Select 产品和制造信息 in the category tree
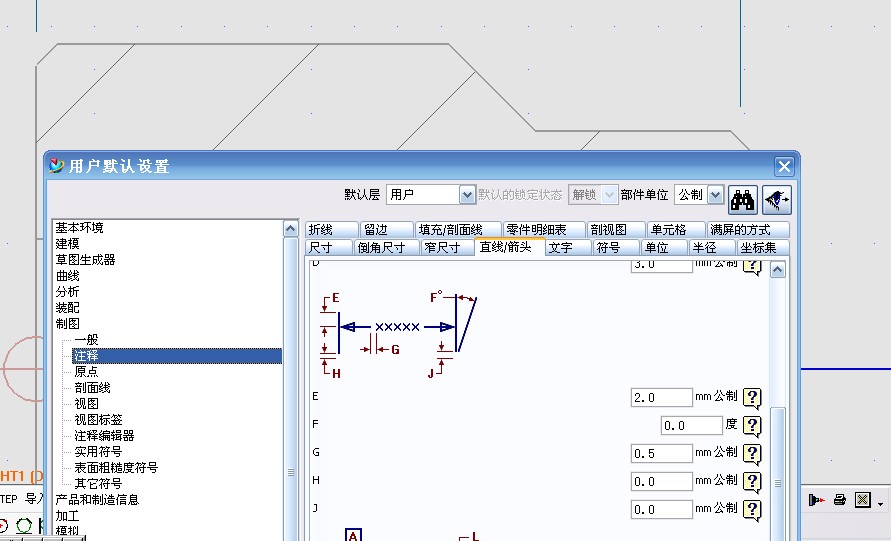This screenshot has width=891, height=541. 97,500
